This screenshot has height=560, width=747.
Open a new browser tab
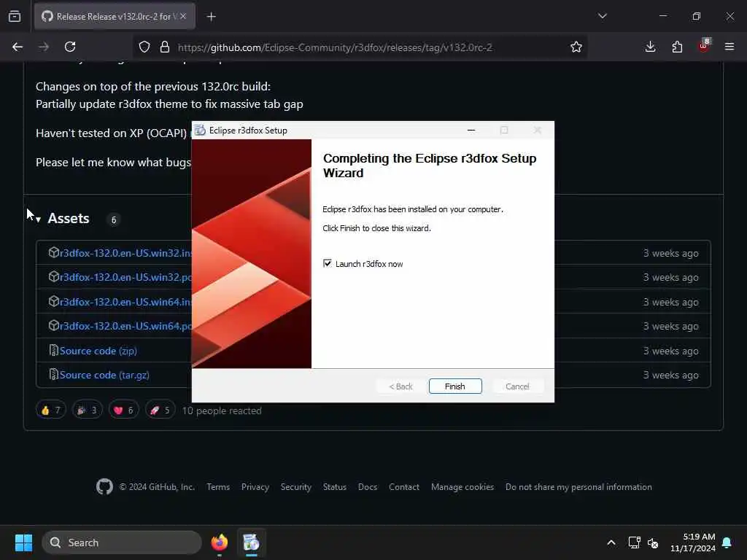click(x=212, y=17)
